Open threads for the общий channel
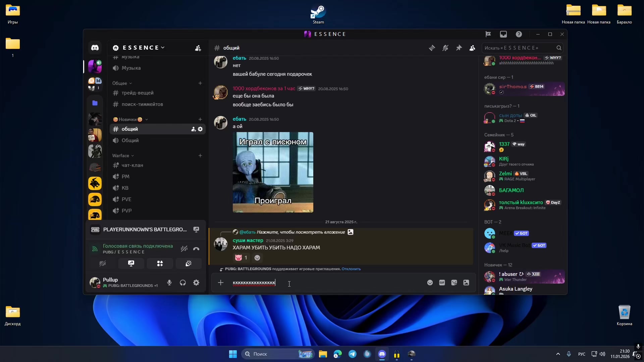The width and height of the screenshot is (644, 362). coord(432,48)
